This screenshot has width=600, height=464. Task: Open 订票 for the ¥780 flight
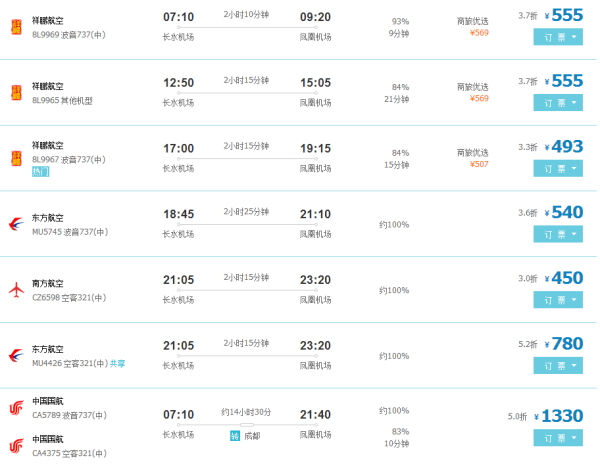click(558, 366)
